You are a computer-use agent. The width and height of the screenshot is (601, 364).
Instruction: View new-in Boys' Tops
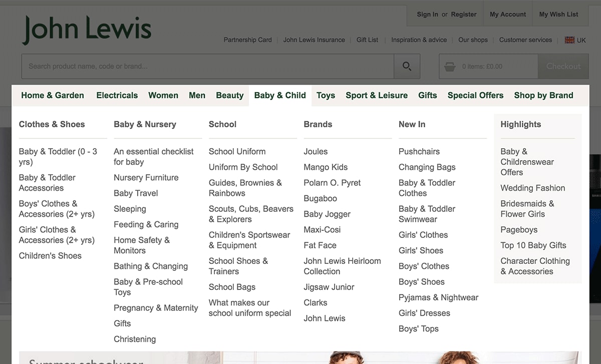[x=419, y=328]
